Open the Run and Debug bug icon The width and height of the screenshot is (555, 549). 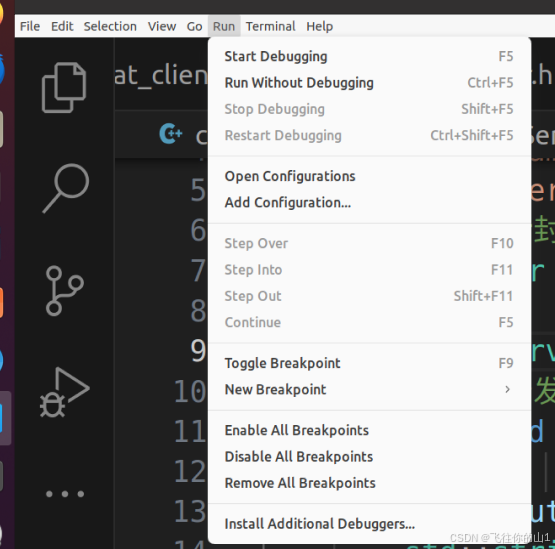pos(65,392)
